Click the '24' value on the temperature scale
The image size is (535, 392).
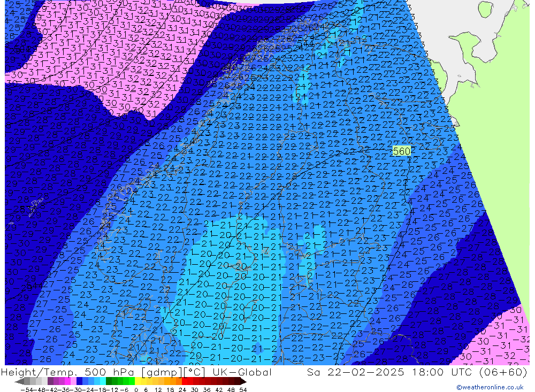tap(182, 390)
